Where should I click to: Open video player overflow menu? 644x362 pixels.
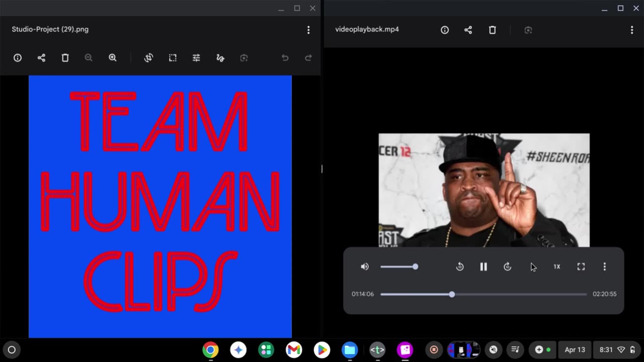pyautogui.click(x=605, y=266)
